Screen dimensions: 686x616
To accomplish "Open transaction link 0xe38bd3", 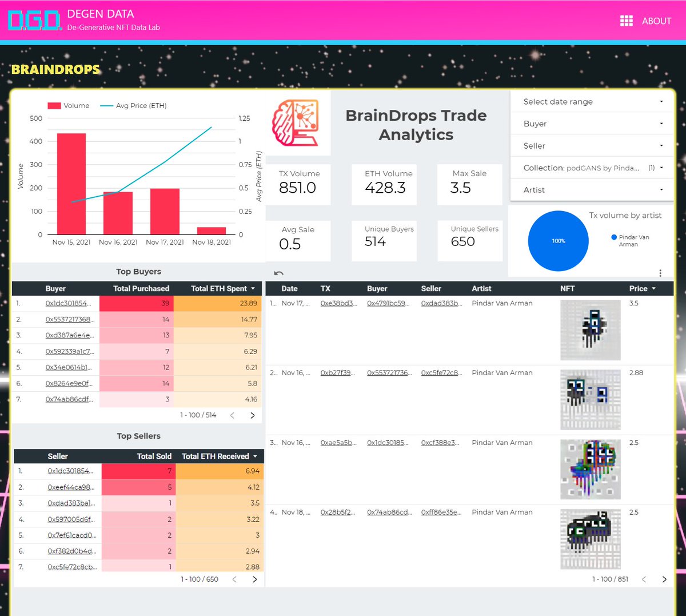I will pos(338,303).
